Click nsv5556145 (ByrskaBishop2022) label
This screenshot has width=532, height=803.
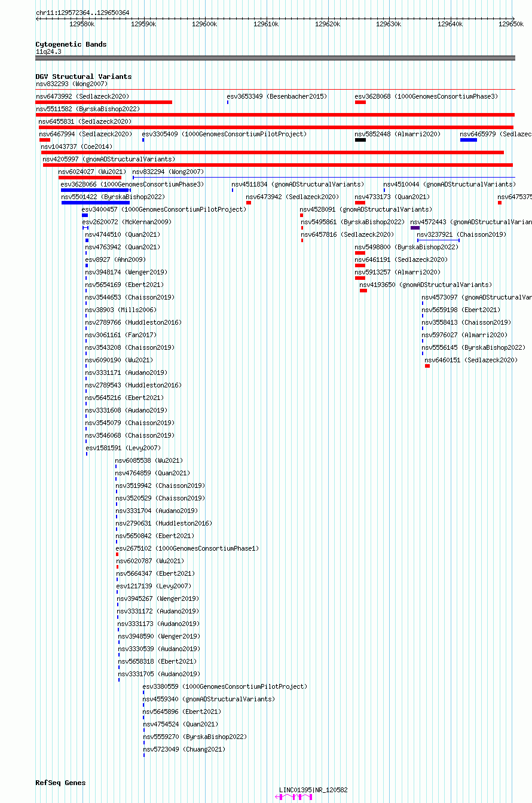(474, 347)
